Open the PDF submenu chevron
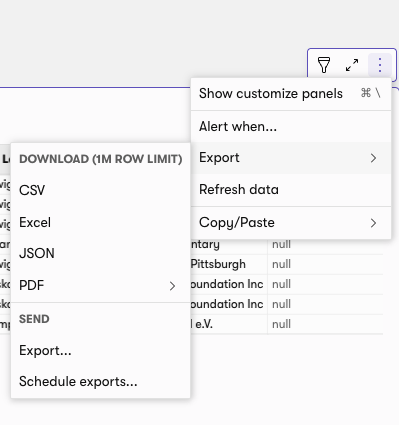 (x=172, y=286)
